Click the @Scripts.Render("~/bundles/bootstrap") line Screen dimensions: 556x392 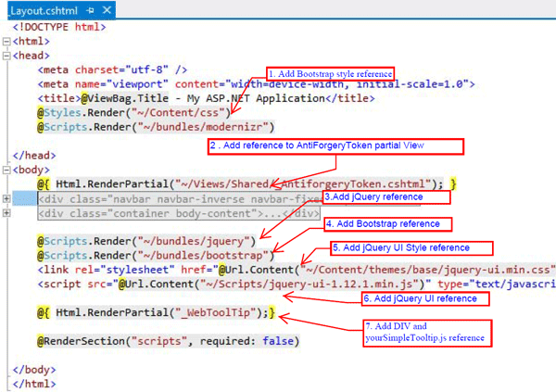coord(156,256)
